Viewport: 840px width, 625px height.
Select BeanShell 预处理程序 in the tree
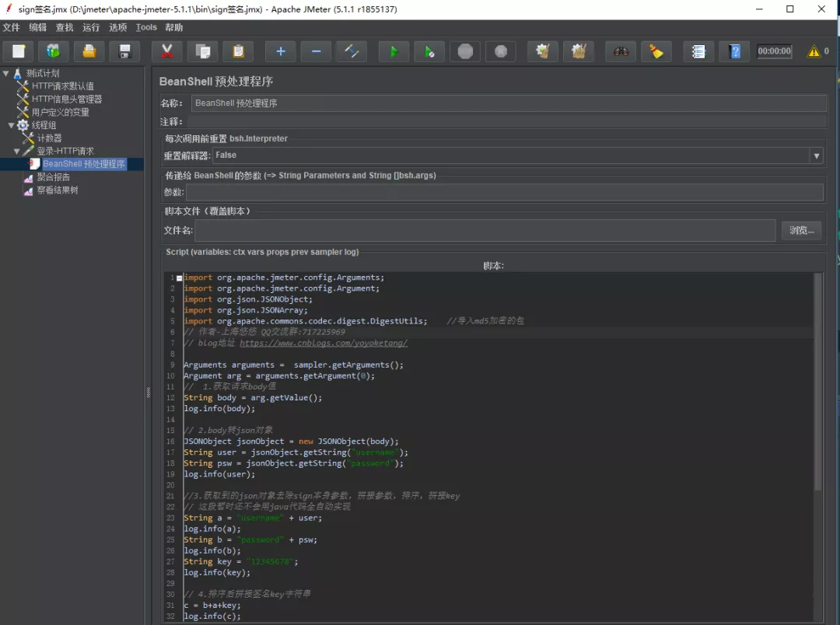(83, 164)
